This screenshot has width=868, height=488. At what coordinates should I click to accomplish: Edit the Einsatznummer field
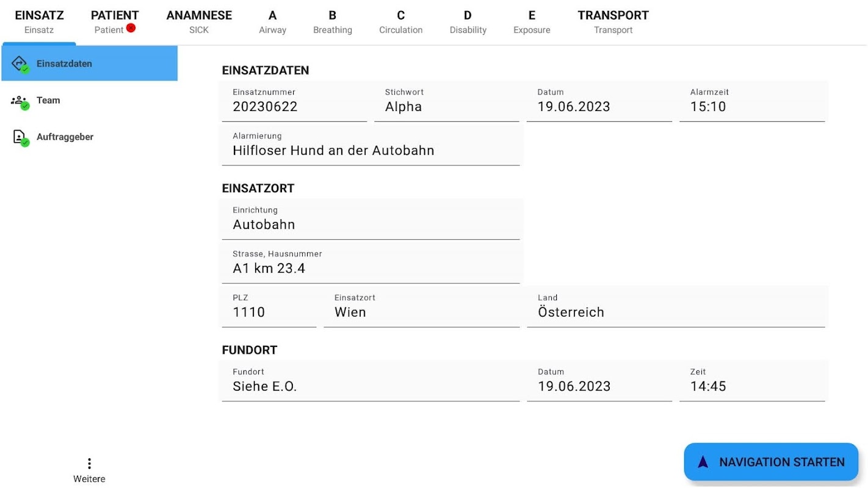[x=294, y=102]
